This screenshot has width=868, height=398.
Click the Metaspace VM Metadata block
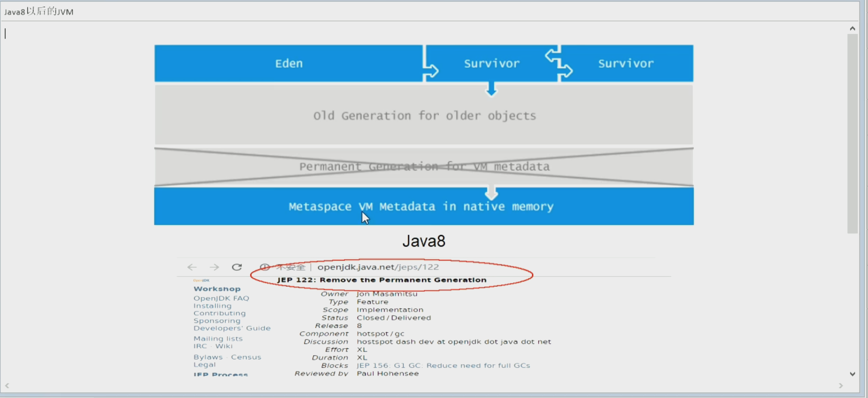point(424,206)
